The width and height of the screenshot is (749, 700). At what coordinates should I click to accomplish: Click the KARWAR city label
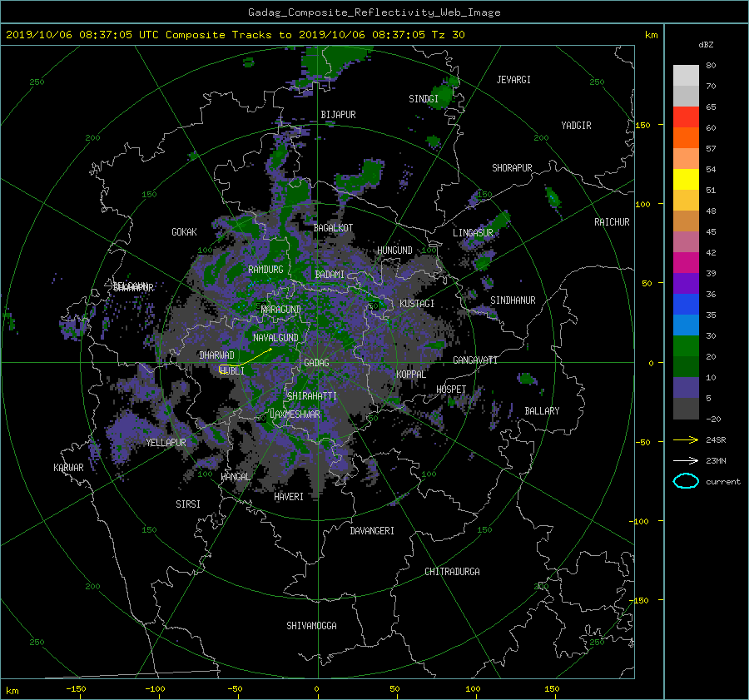[68, 467]
